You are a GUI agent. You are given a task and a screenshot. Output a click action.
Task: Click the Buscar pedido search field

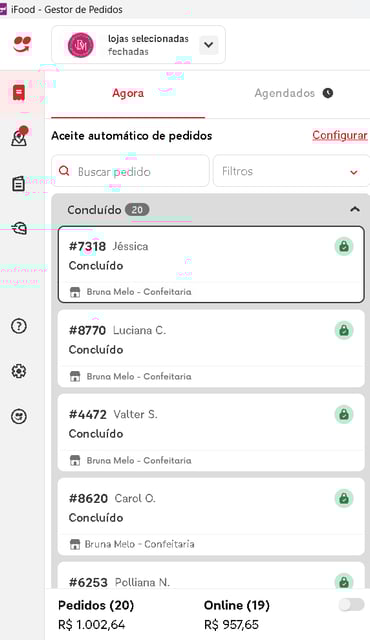click(130, 171)
